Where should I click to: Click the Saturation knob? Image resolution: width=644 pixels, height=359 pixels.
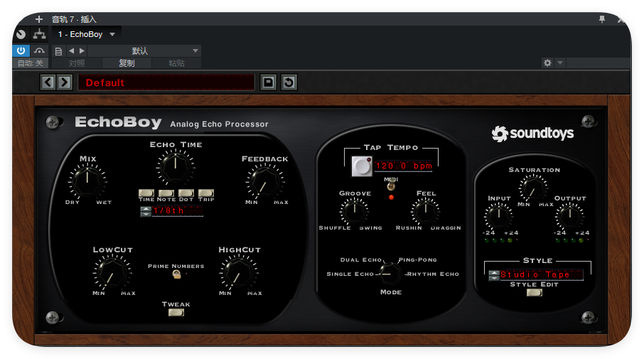[x=533, y=188]
